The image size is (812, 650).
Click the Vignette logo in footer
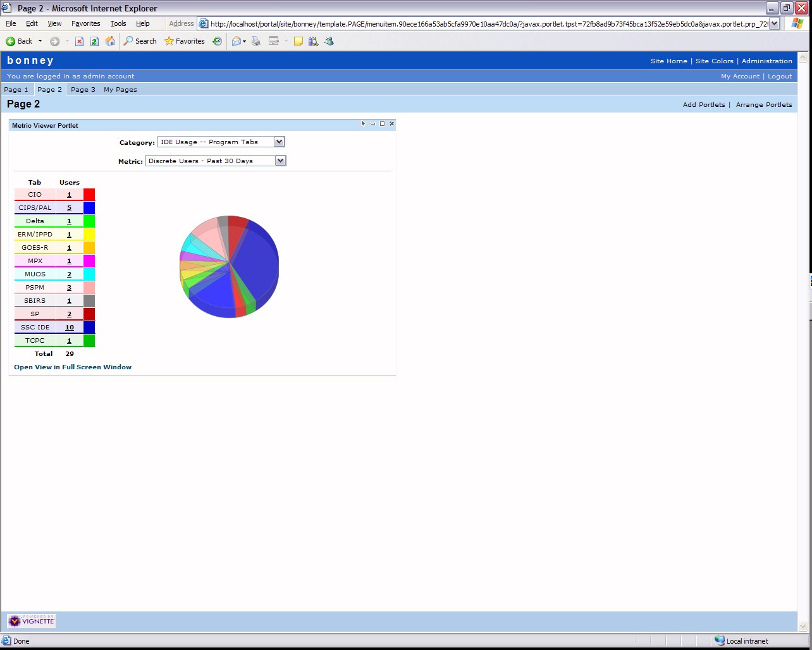[x=32, y=621]
